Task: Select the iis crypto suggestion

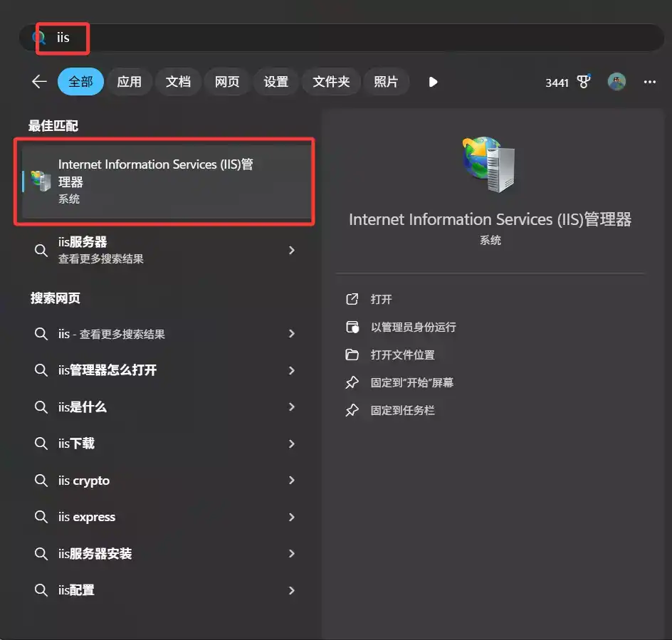Action: point(167,480)
